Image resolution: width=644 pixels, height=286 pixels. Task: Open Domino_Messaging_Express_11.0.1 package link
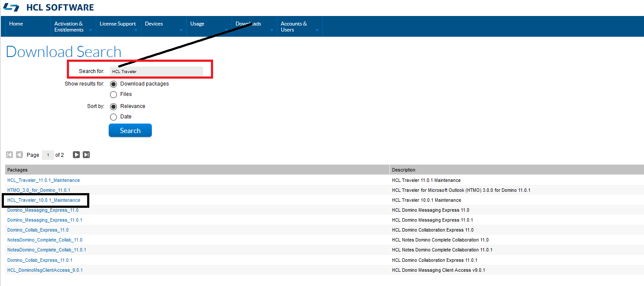pos(45,220)
